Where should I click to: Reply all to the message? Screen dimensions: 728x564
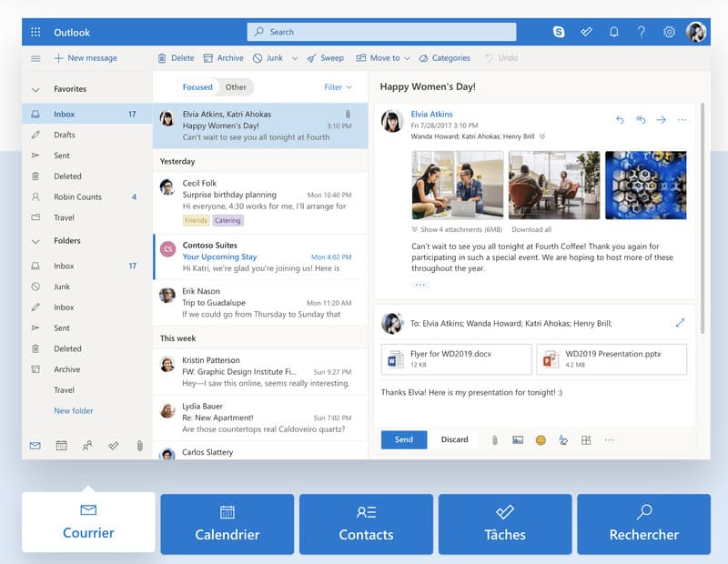[641, 120]
